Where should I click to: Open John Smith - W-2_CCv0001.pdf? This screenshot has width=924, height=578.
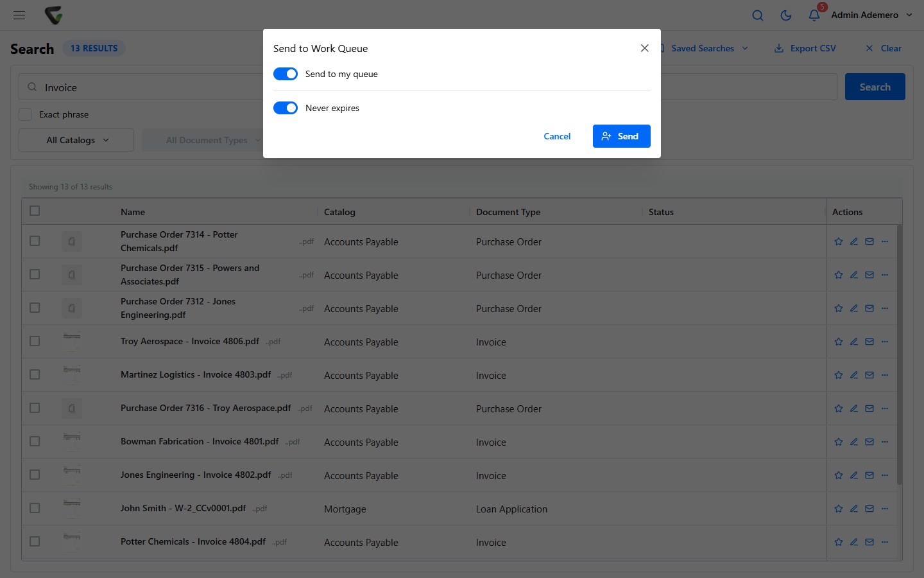pyautogui.click(x=184, y=508)
